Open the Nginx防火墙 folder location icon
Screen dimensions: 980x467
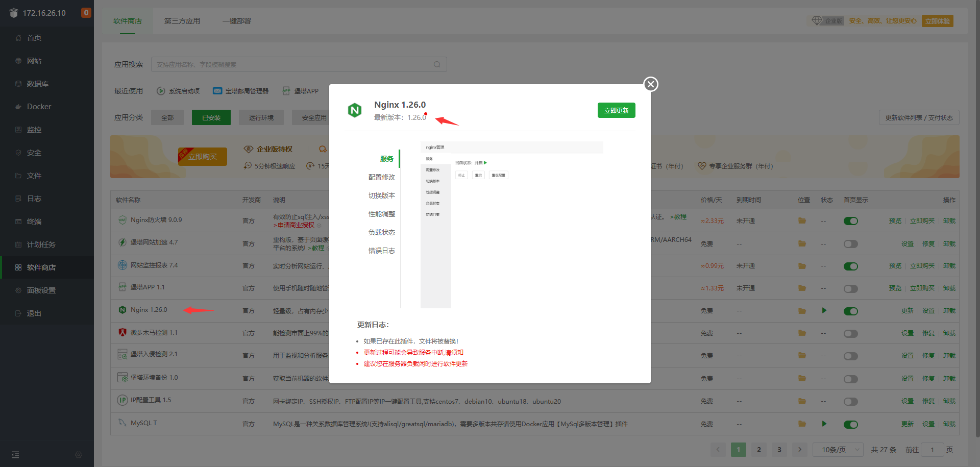tap(802, 220)
